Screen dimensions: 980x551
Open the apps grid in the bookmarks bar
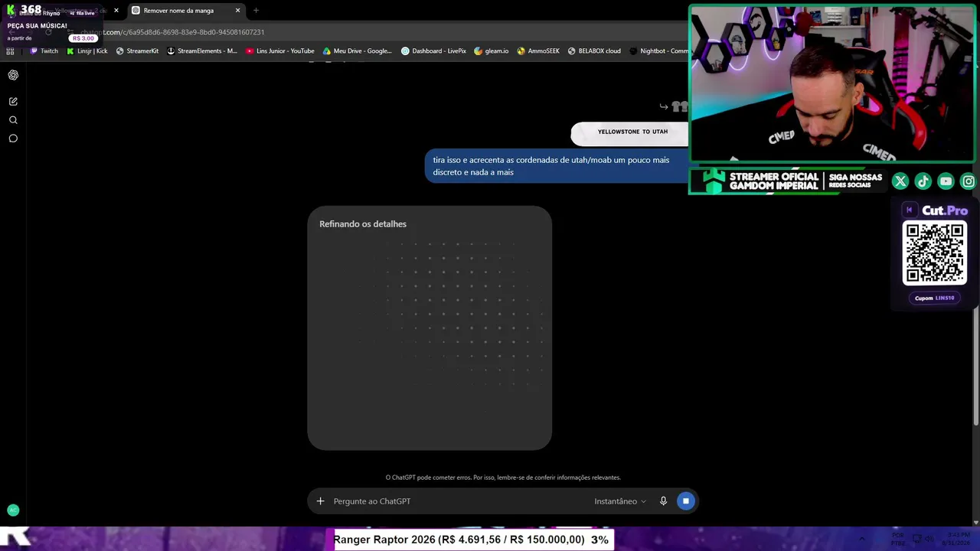point(10,51)
